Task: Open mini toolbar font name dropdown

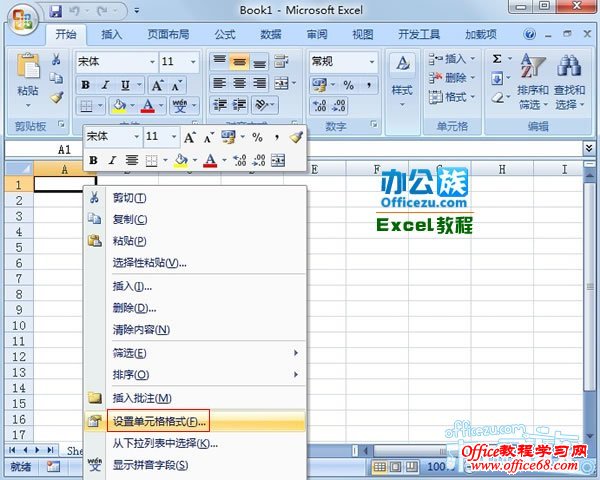Action: pos(136,137)
